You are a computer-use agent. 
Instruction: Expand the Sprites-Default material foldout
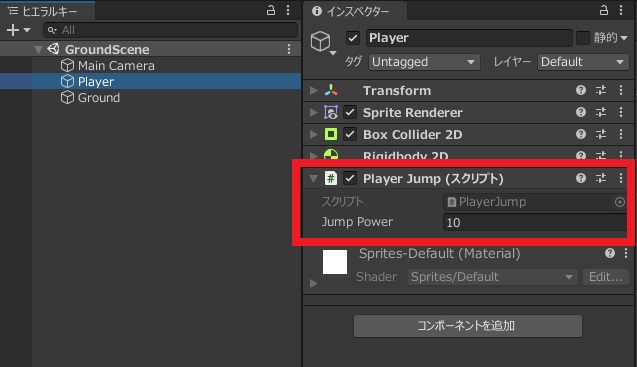(x=313, y=283)
